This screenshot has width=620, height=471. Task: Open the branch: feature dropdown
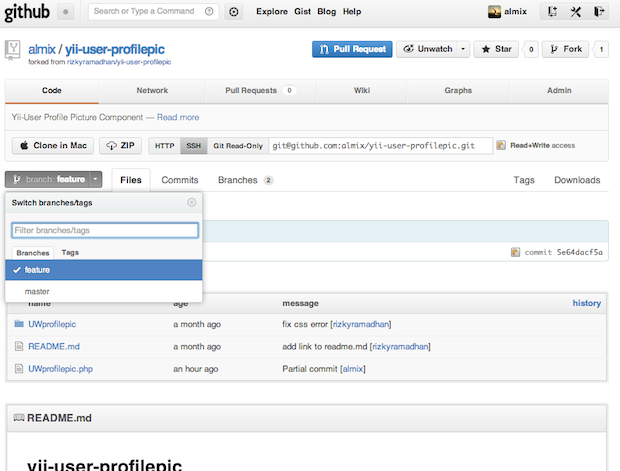[53, 179]
